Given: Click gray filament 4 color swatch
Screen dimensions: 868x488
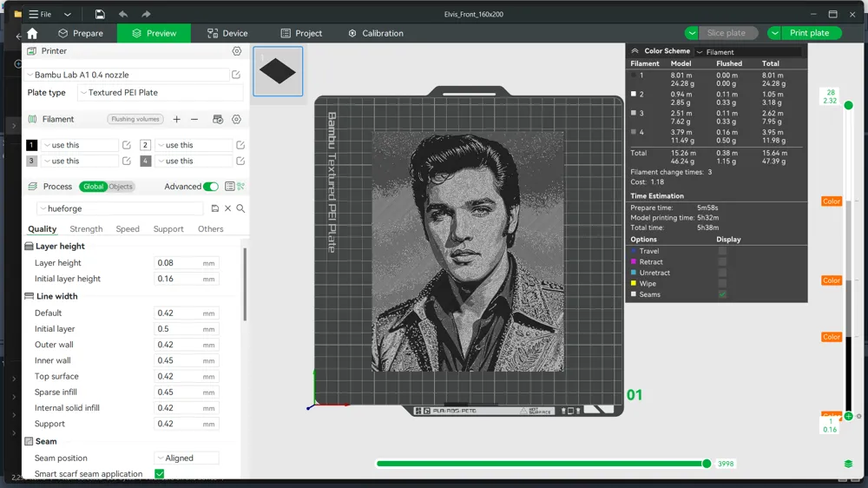Looking at the screenshot, I should point(145,162).
